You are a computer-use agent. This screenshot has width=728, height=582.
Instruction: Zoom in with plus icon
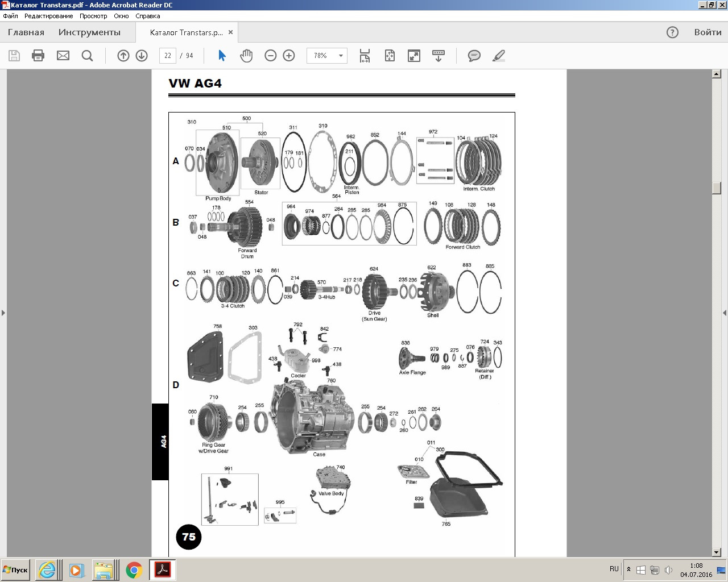tap(289, 56)
